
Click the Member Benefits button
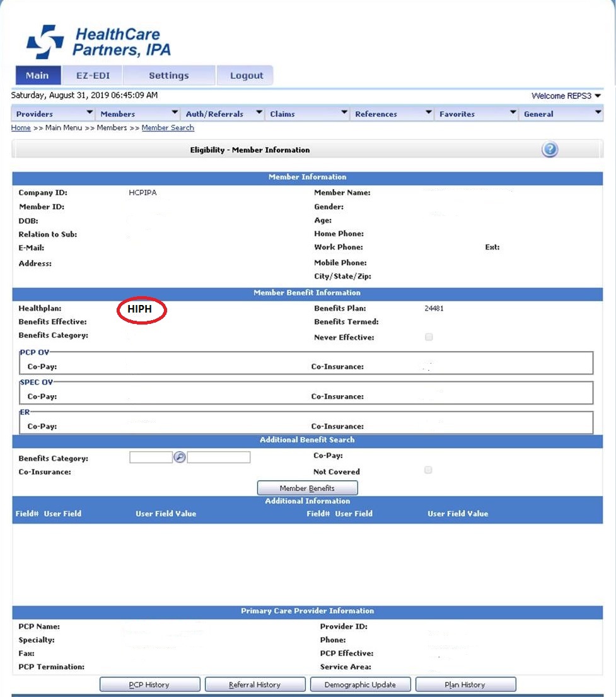pos(307,487)
